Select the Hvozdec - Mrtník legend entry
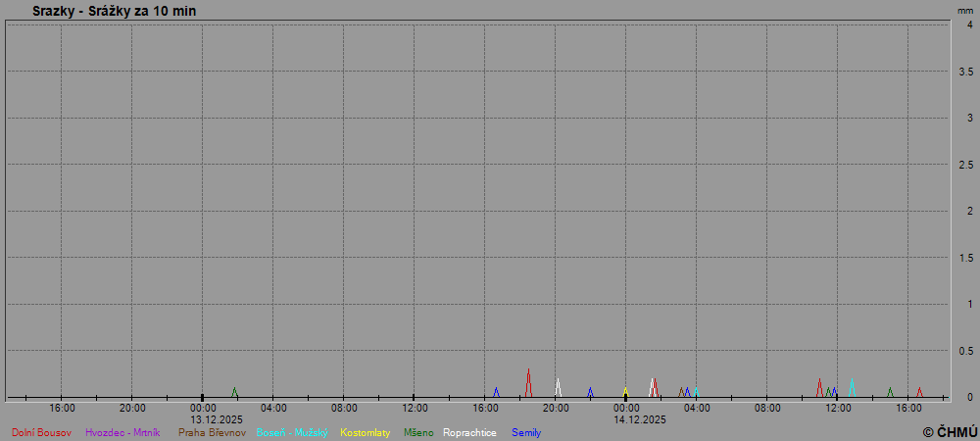 point(122,432)
